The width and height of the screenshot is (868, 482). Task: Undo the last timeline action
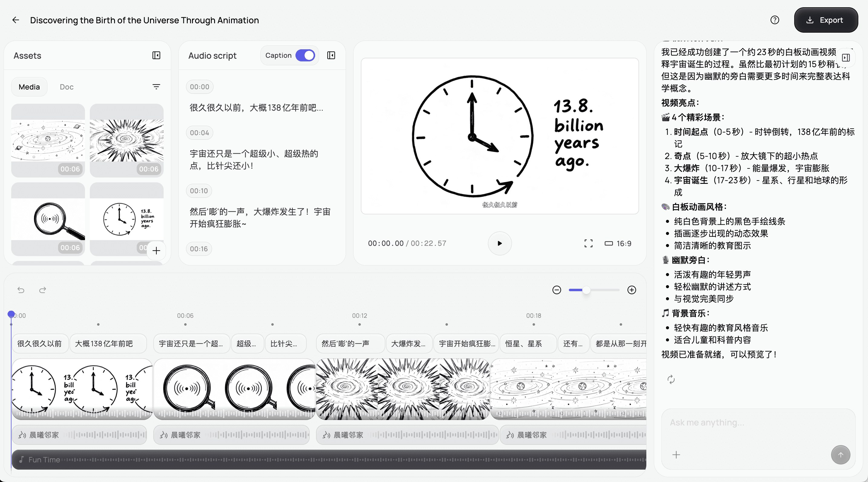pyautogui.click(x=21, y=290)
